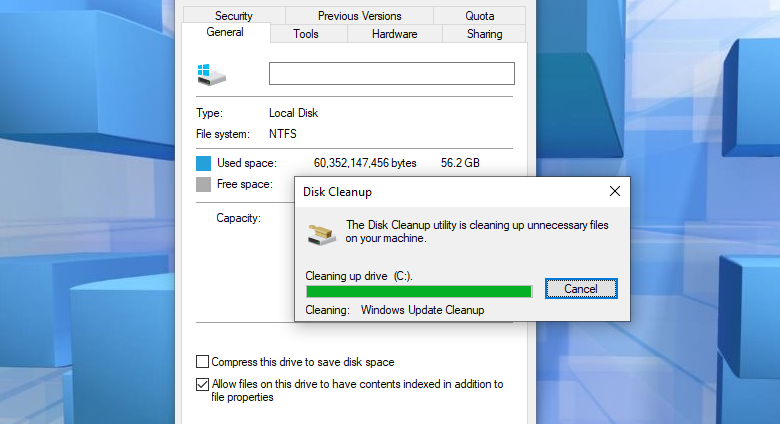Click the gray Free space color square
Image resolution: width=780 pixels, height=424 pixels.
coord(203,185)
